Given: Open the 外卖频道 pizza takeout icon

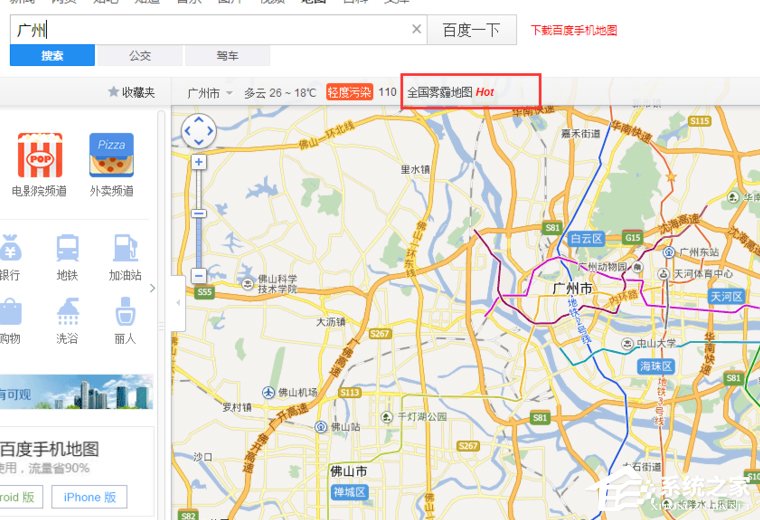Looking at the screenshot, I should pos(111,156).
